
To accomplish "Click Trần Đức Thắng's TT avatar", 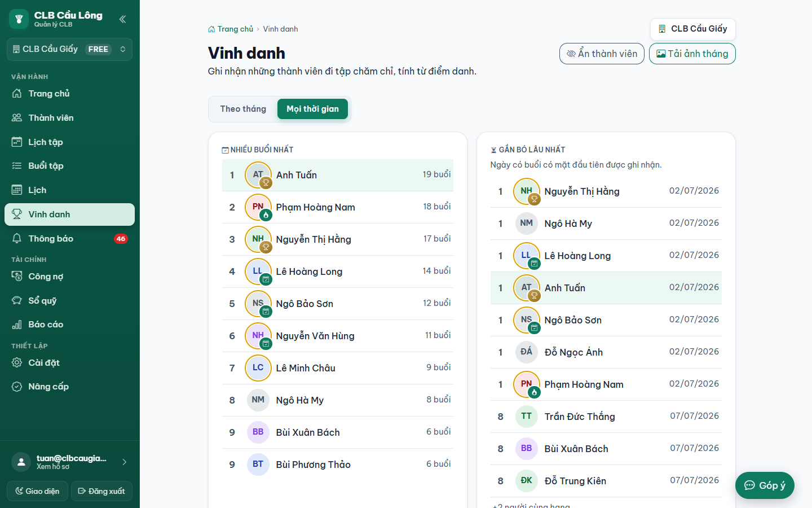I will coord(527,417).
